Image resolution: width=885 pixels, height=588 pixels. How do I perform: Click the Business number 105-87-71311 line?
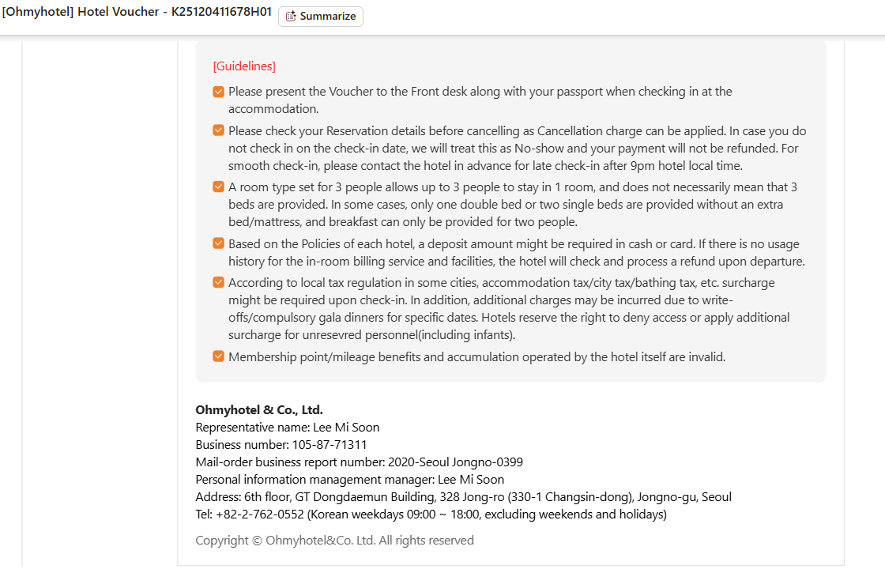click(x=281, y=445)
